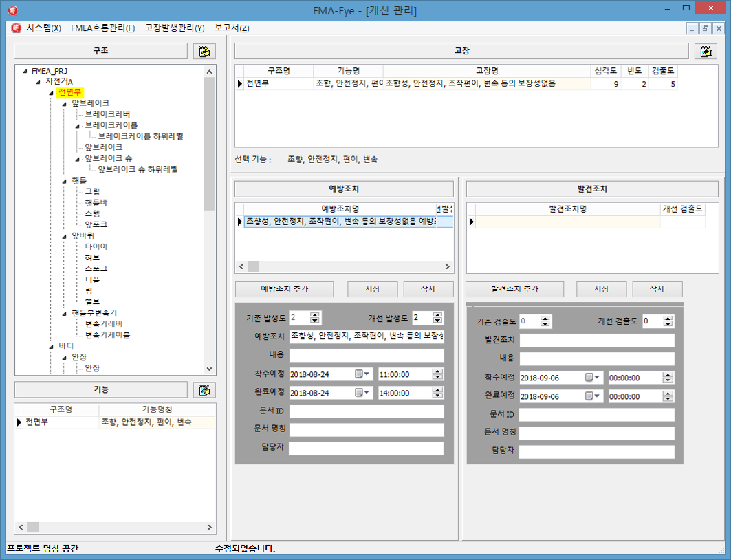Collapse the 자전거A tree node

pos(39,82)
